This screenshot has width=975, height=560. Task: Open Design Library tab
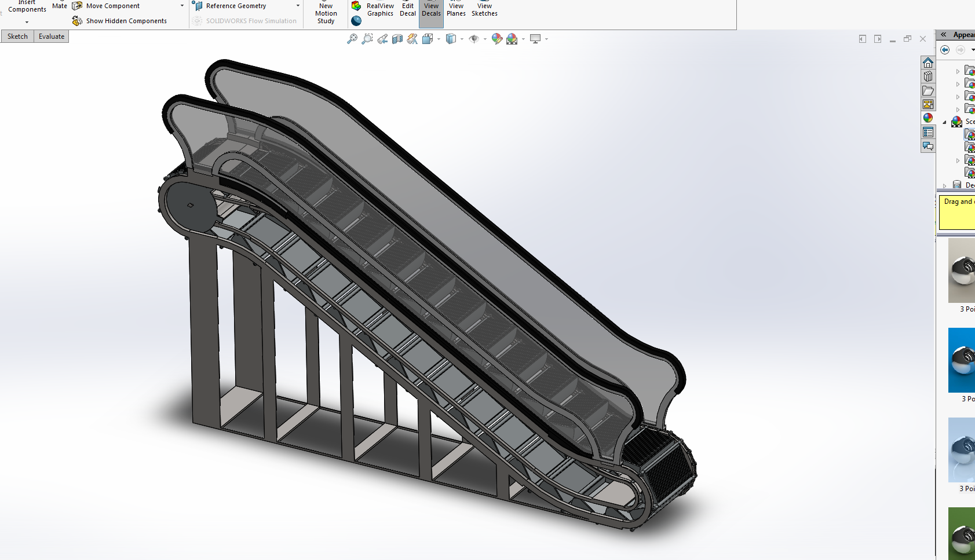[x=928, y=76]
